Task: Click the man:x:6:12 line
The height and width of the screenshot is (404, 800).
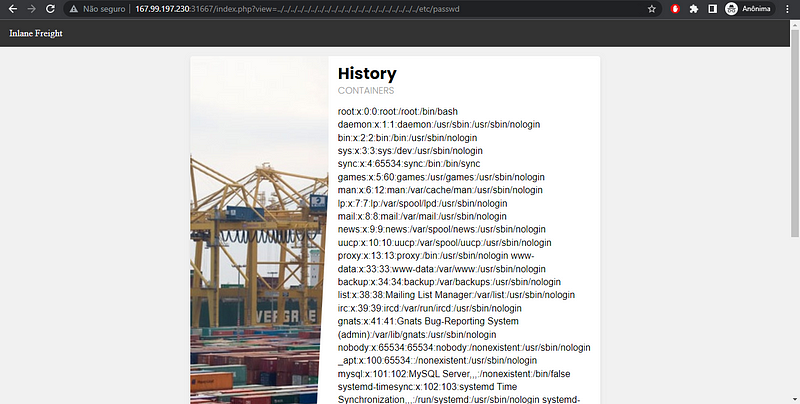Action: (440, 190)
